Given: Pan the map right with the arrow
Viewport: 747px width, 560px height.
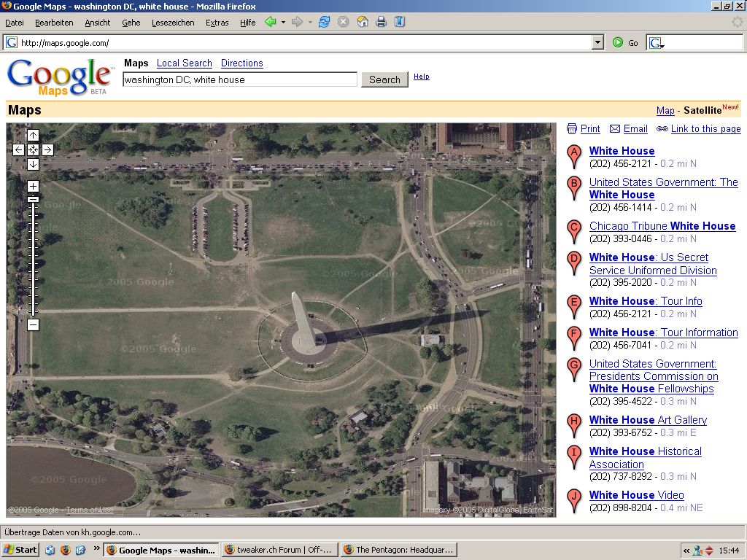Looking at the screenshot, I should point(47,149).
